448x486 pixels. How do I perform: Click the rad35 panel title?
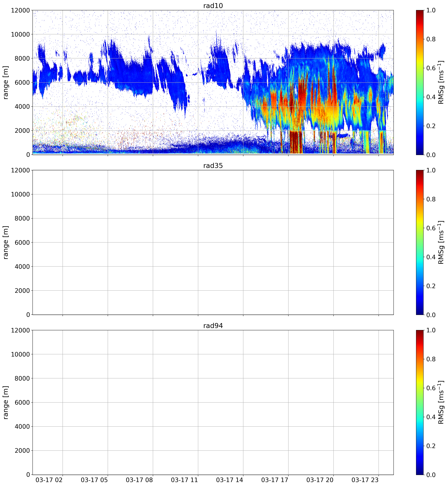point(213,166)
